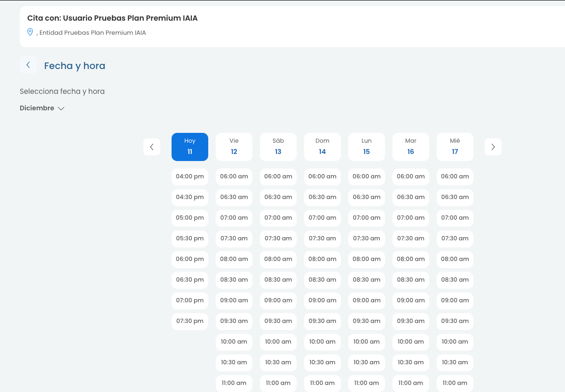Viewport: 565px width, 392px height.
Task: Select Mar 16 in the calendar
Action: [411, 146]
